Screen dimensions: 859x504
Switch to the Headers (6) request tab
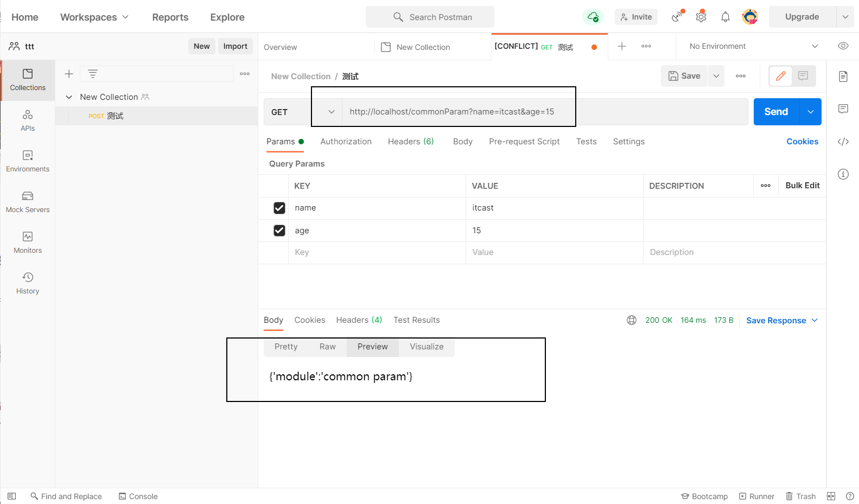click(x=411, y=142)
